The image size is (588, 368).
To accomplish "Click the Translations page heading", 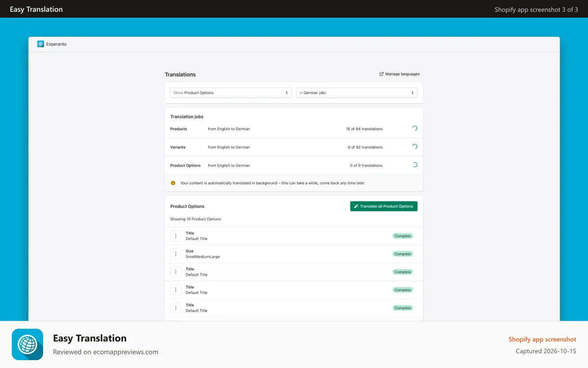I will click(180, 75).
